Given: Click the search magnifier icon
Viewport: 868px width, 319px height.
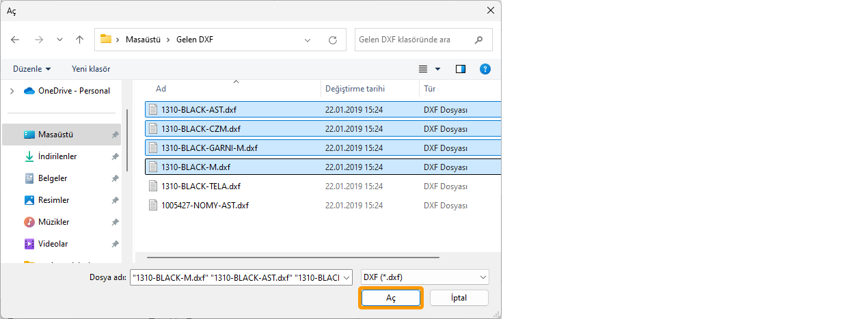Looking at the screenshot, I should point(478,40).
